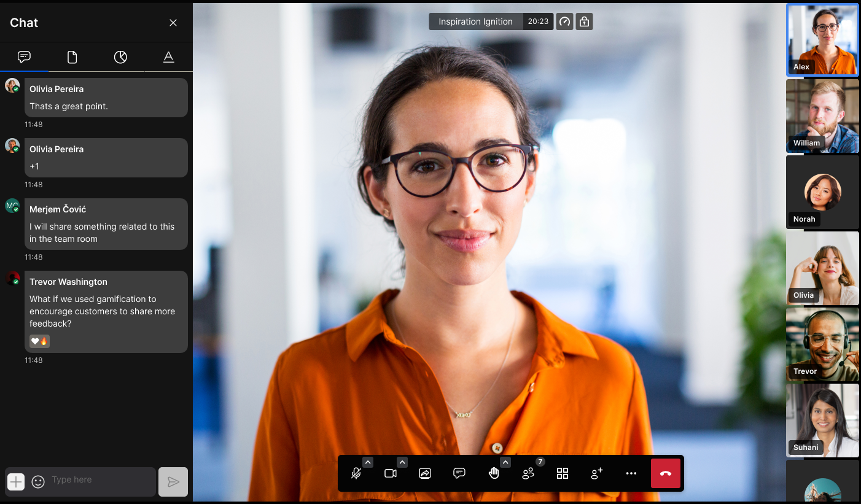Viewport: 861px width, 504px height.
Task: Click the name 'Merjem Čović'
Action: (x=58, y=209)
